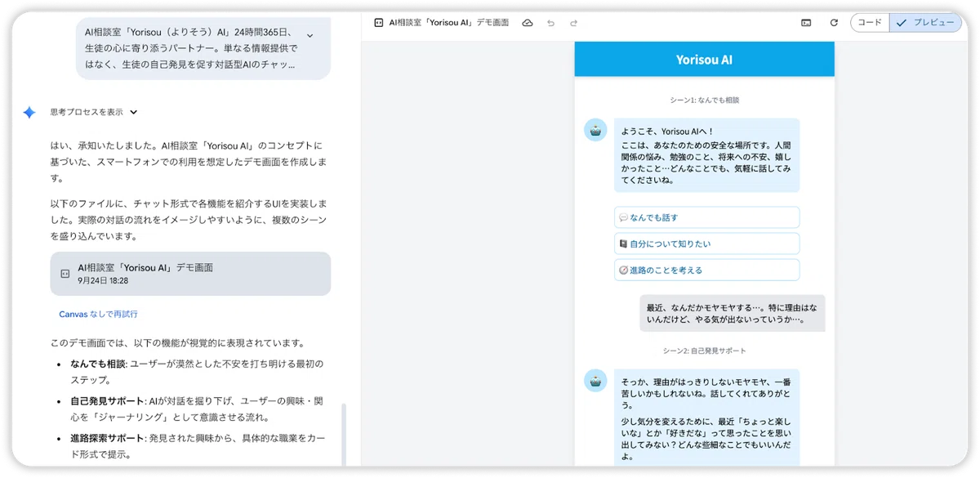Viewport: 980px width, 478px height.
Task: Click the 9月24日 18:28 timestamp
Action: click(103, 280)
